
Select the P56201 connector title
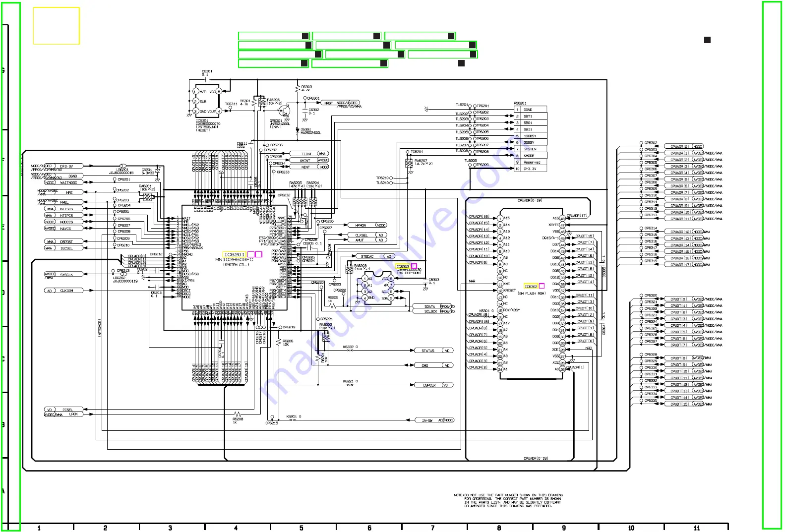520,103
